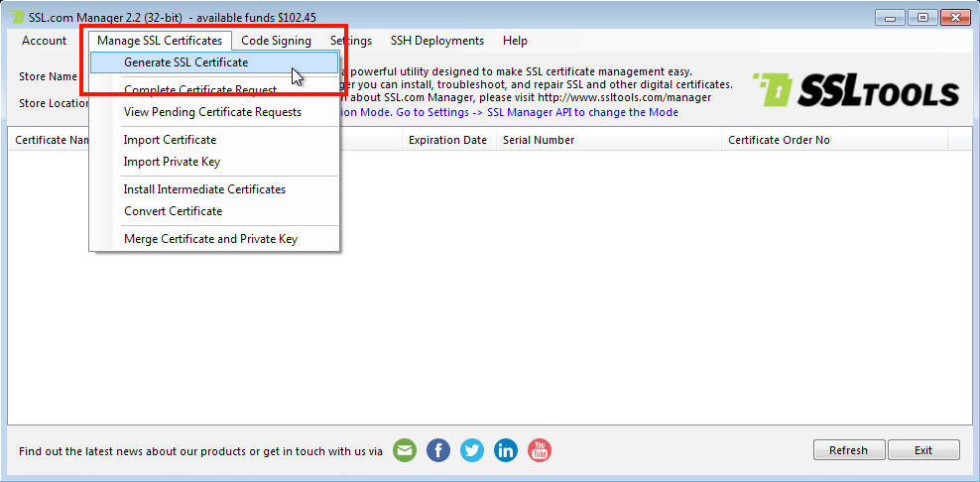
Task: Select Merge Certificate and Private Key
Action: pyautogui.click(x=210, y=239)
